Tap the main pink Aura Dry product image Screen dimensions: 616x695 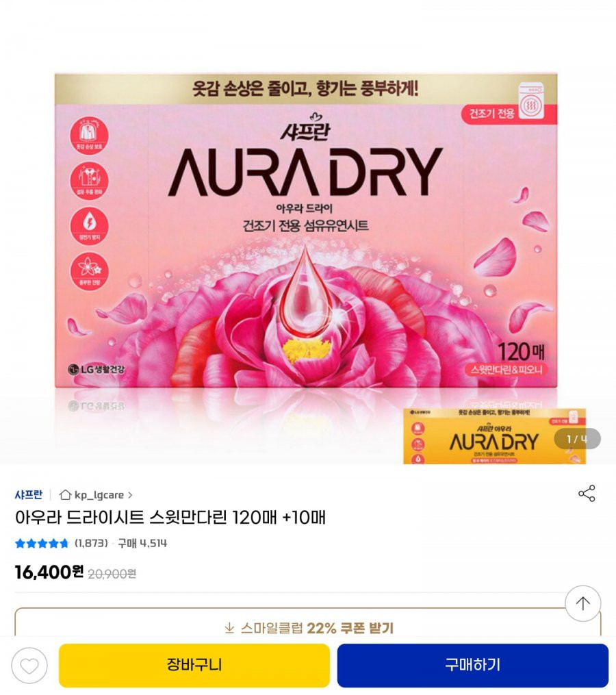[x=306, y=231]
